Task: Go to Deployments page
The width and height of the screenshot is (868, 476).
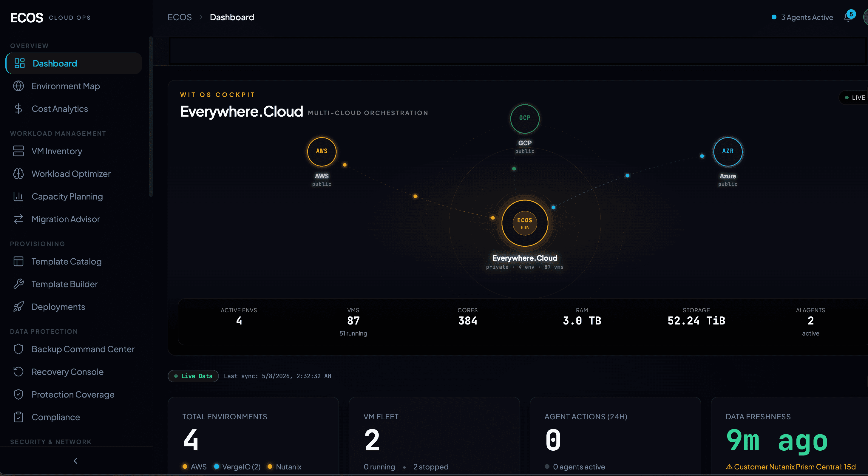Action: click(73, 307)
